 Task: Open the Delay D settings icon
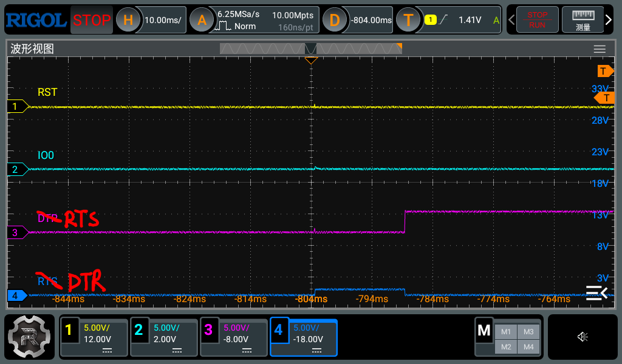334,20
